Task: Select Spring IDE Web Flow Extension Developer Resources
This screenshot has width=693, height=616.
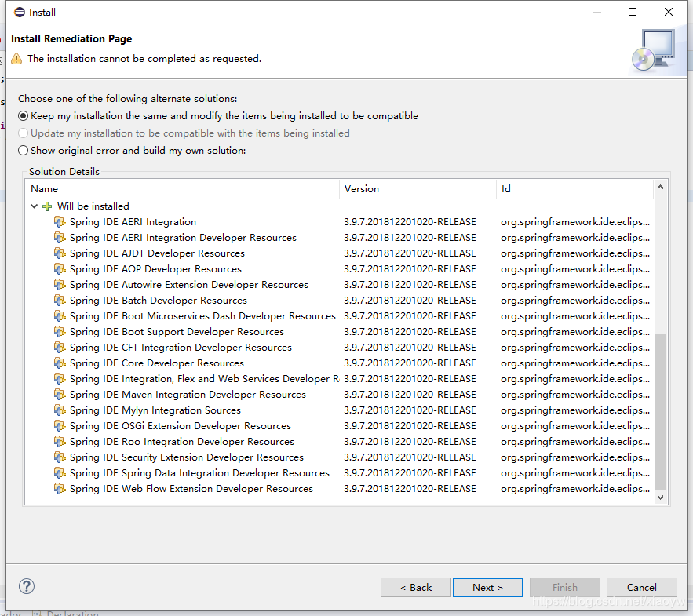Action: (x=191, y=489)
